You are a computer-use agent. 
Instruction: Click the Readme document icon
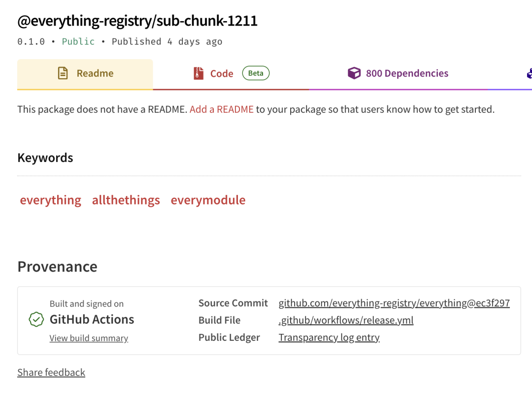[63, 73]
